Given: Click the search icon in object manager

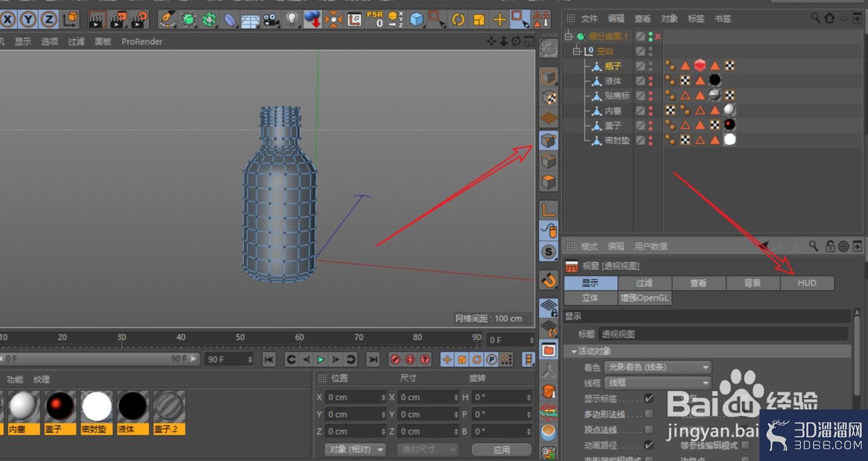Looking at the screenshot, I should tap(815, 18).
